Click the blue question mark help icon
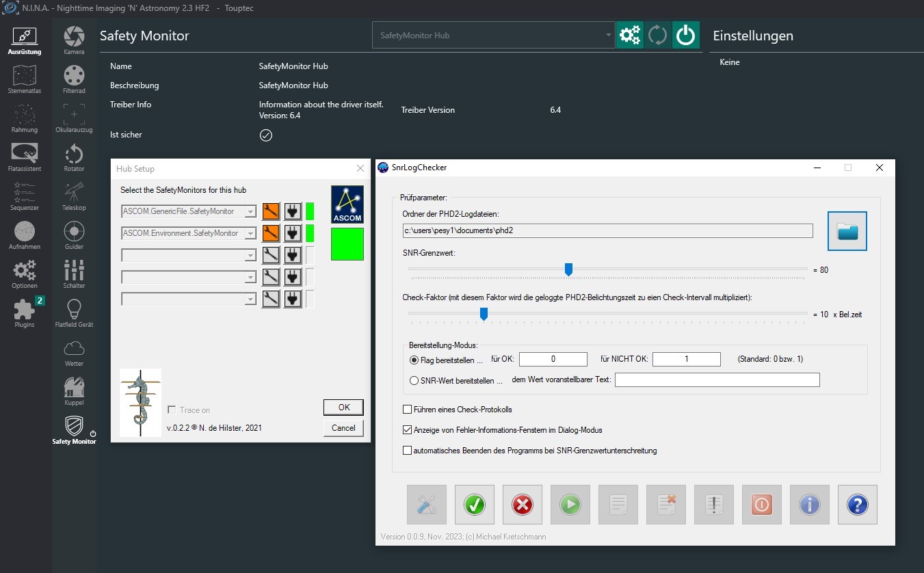This screenshot has height=573, width=924. point(858,505)
